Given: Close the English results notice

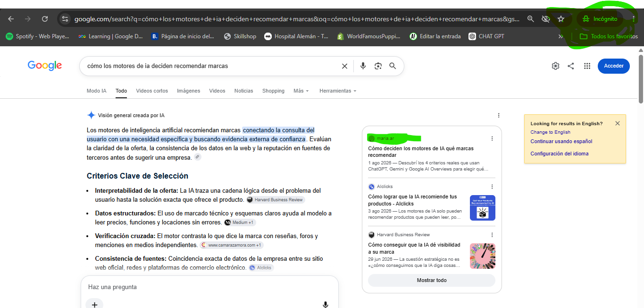Looking at the screenshot, I should [x=618, y=123].
